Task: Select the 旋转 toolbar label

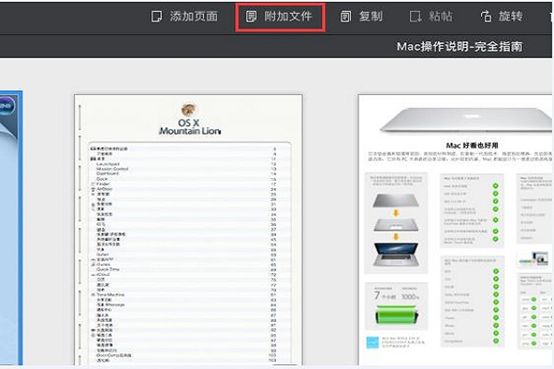Action: point(511,16)
